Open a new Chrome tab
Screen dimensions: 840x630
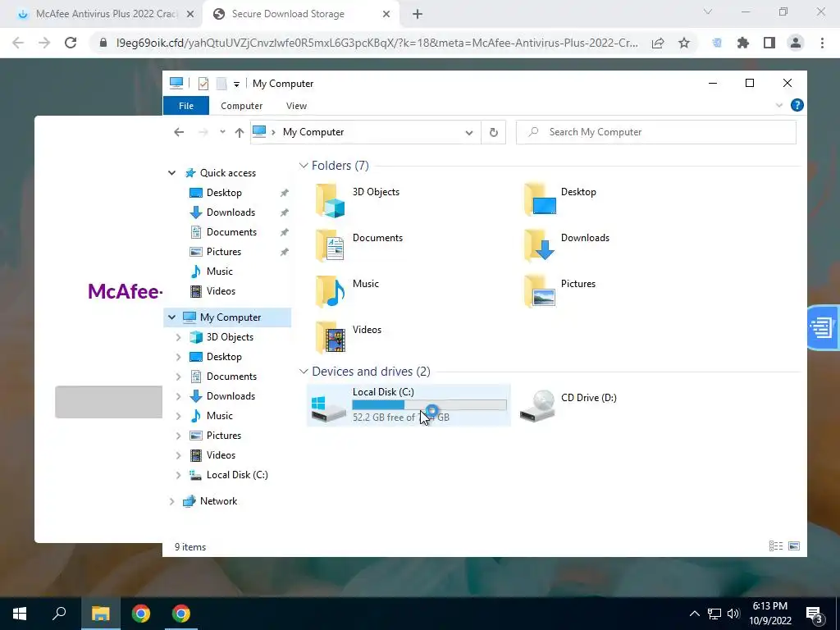pyautogui.click(x=418, y=15)
